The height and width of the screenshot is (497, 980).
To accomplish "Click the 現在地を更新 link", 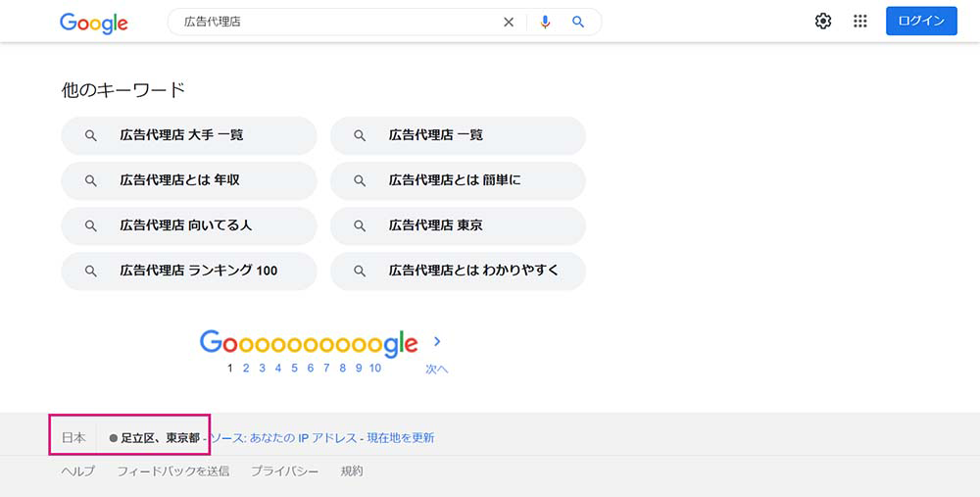I will coord(401,438).
